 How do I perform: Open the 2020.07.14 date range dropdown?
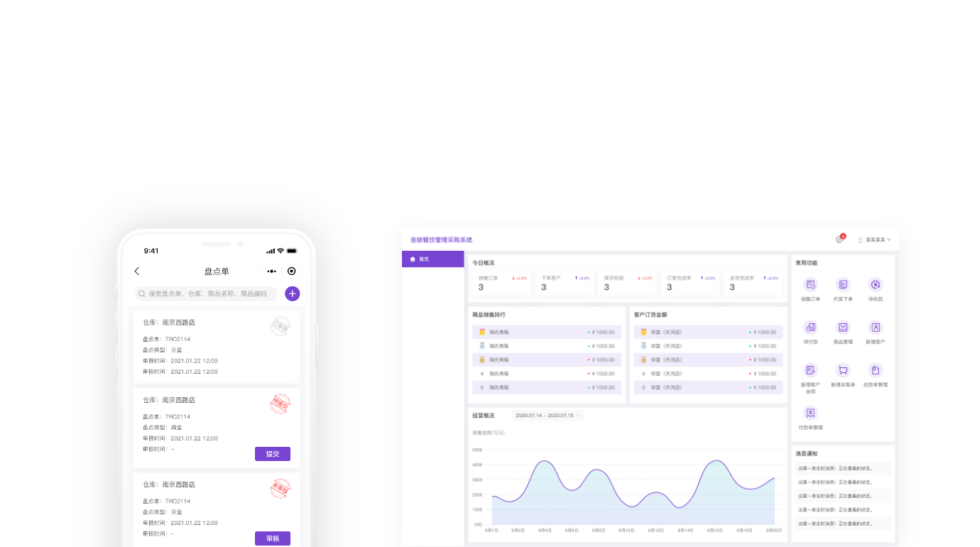click(x=547, y=415)
